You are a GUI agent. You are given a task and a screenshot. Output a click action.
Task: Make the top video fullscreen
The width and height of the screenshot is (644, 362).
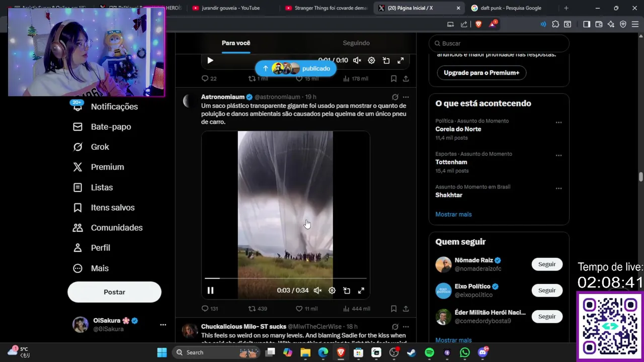tap(400, 60)
